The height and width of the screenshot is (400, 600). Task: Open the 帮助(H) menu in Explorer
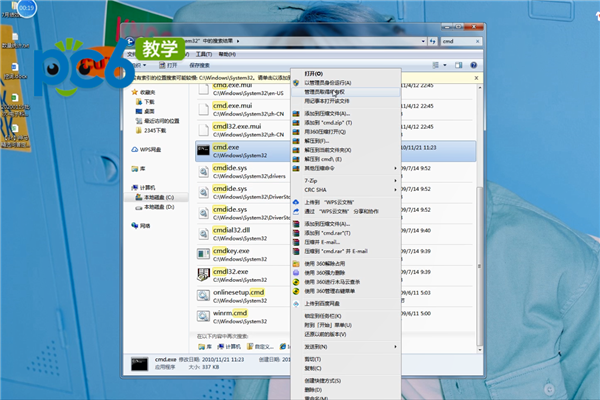point(227,54)
